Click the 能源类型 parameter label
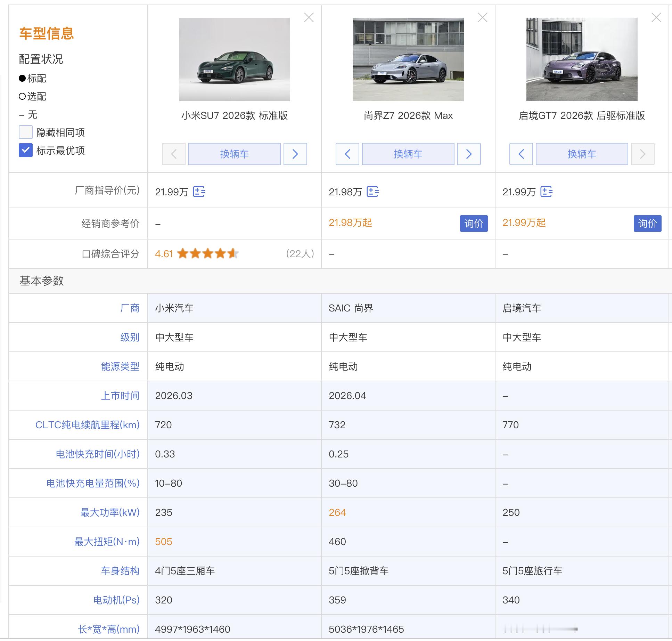The width and height of the screenshot is (672, 641). point(120,366)
